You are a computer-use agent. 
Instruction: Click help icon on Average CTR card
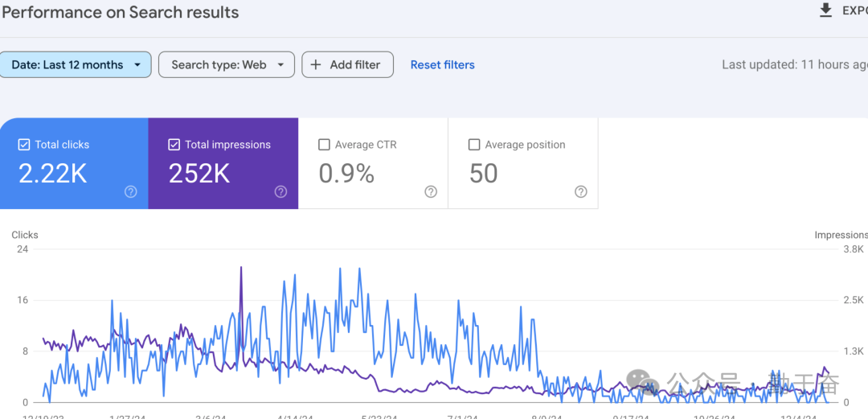click(431, 191)
